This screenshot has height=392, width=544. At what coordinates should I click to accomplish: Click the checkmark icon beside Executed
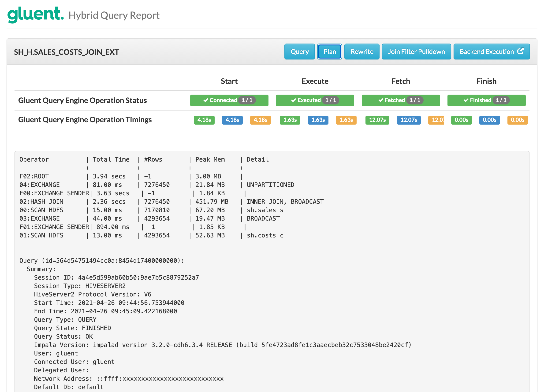(x=293, y=100)
